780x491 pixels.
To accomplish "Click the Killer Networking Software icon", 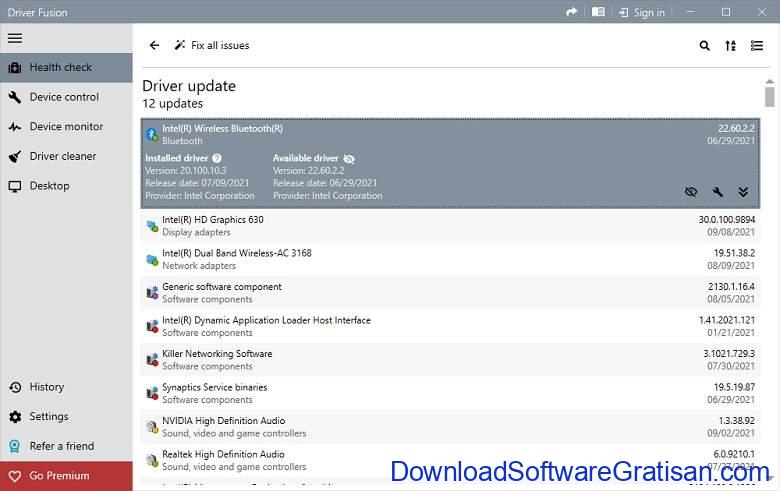I will click(152, 360).
